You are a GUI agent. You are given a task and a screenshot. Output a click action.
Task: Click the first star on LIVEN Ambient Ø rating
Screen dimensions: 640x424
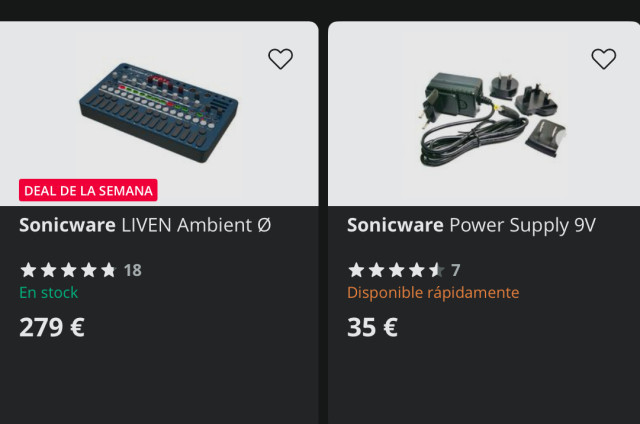[x=28, y=270]
